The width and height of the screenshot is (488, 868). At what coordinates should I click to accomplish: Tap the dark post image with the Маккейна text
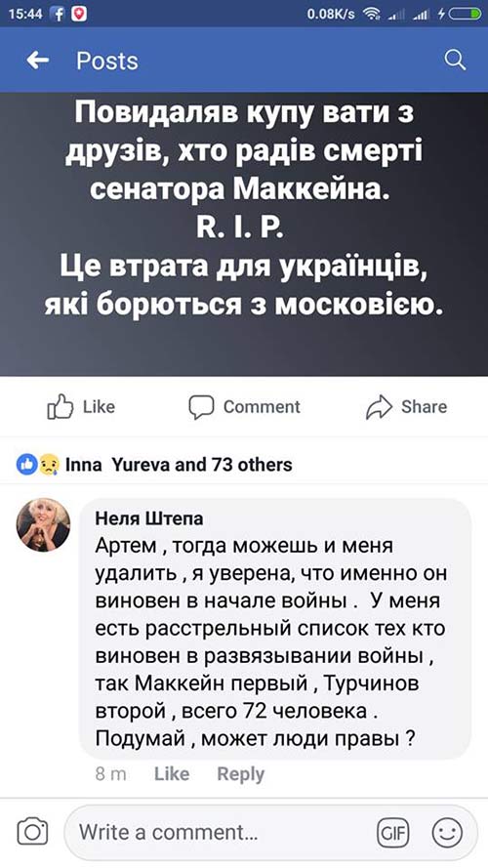click(x=244, y=234)
